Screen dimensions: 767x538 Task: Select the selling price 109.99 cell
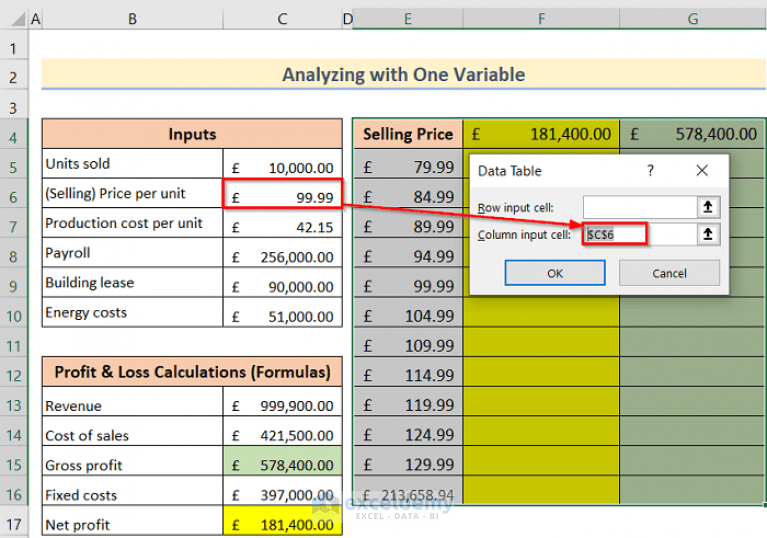tap(408, 342)
